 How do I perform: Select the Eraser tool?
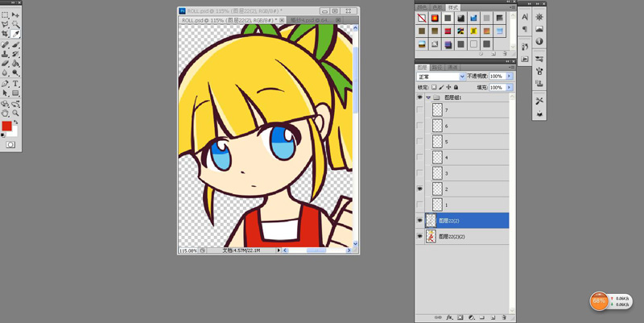point(5,64)
